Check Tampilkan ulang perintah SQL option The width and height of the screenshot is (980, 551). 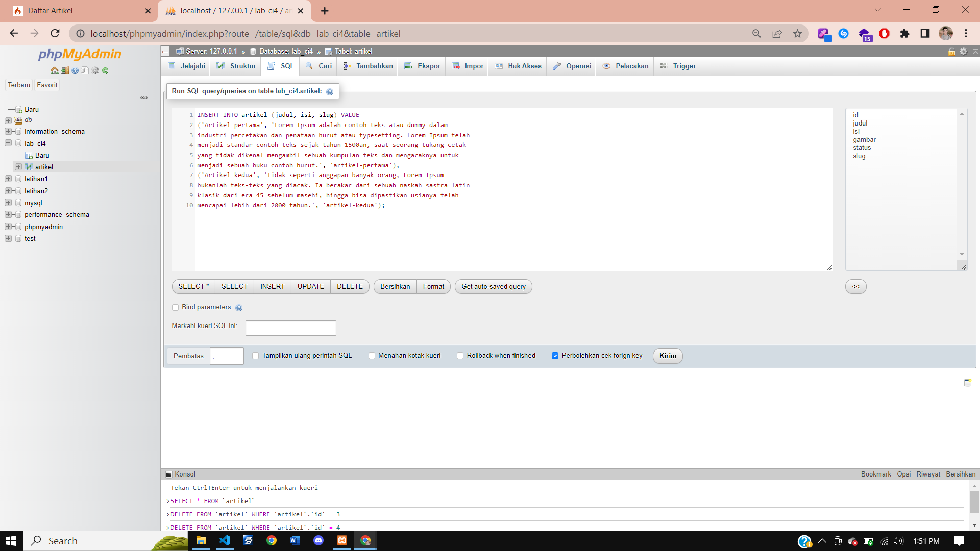click(256, 356)
